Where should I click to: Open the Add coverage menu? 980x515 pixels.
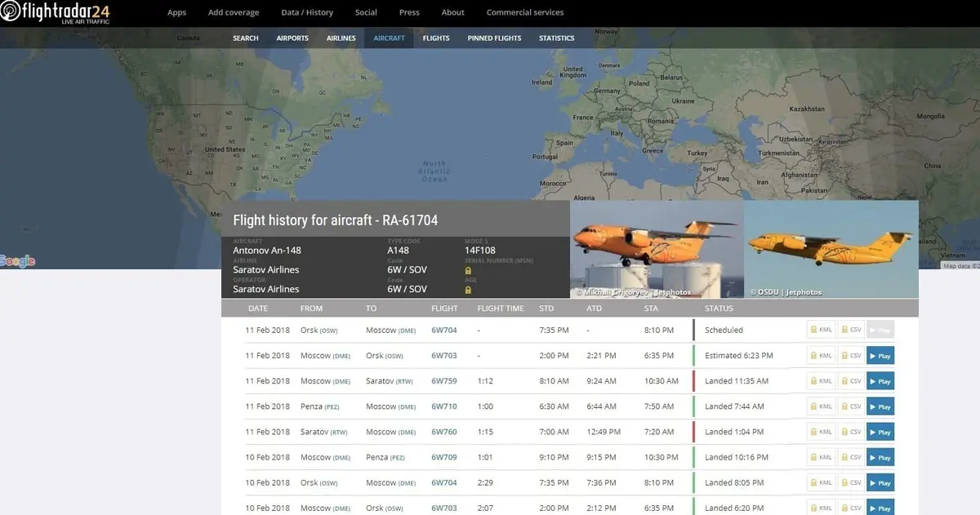(234, 12)
